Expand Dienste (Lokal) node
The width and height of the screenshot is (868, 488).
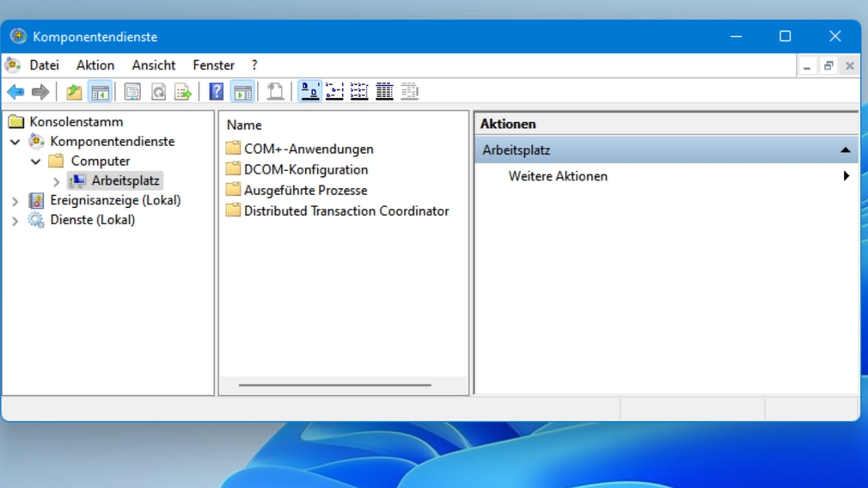click(15, 222)
